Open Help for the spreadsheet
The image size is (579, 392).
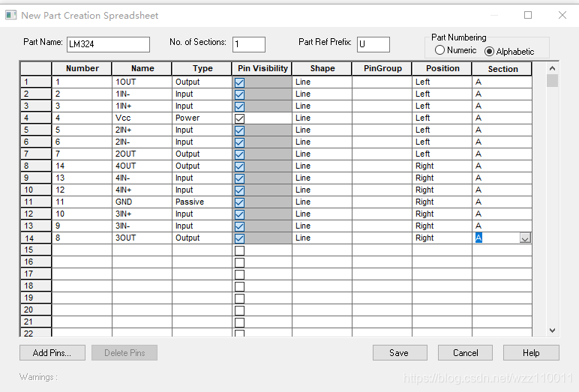click(531, 353)
